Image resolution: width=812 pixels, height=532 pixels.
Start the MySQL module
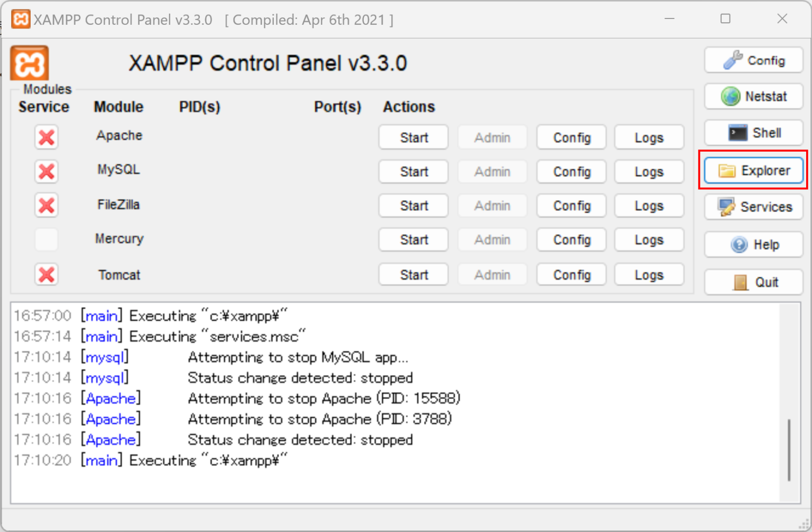pyautogui.click(x=413, y=171)
